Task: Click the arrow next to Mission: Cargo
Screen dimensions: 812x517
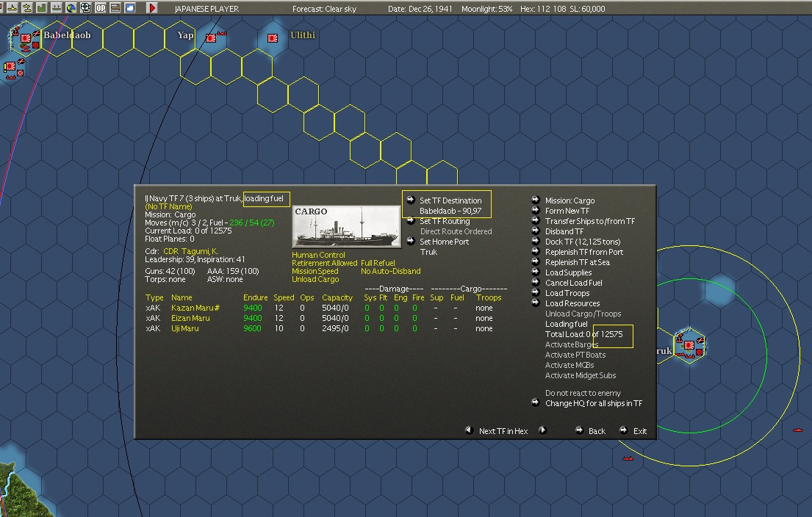Action: (536, 200)
